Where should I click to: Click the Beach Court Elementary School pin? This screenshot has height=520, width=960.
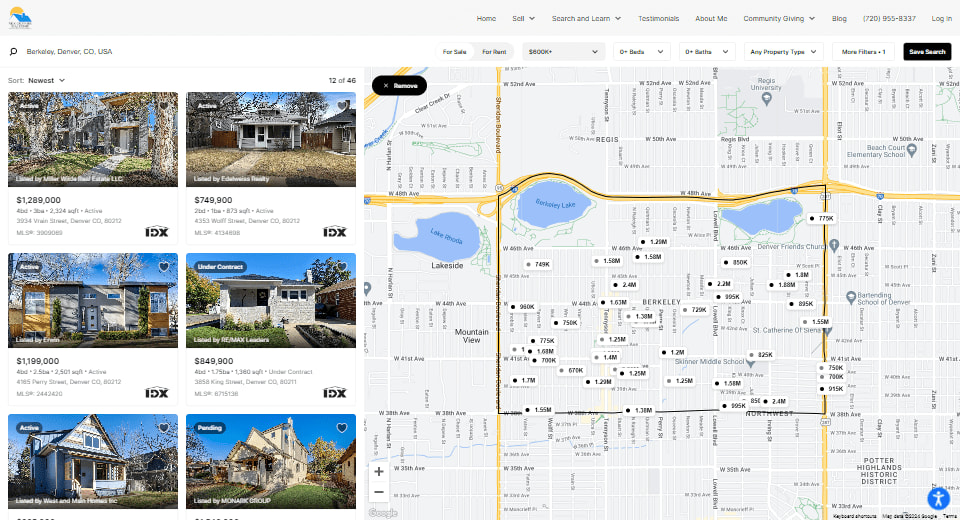pos(911,152)
